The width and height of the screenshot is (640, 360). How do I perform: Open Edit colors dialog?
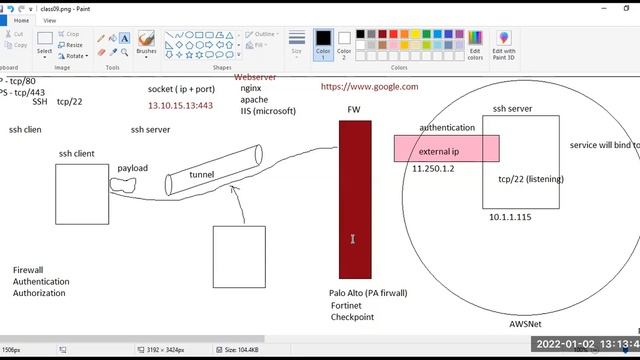(475, 45)
